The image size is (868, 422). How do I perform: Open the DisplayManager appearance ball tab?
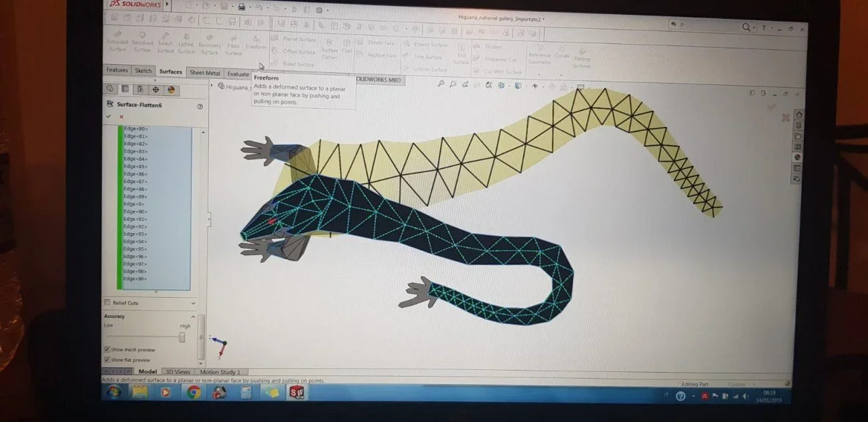pyautogui.click(x=171, y=89)
